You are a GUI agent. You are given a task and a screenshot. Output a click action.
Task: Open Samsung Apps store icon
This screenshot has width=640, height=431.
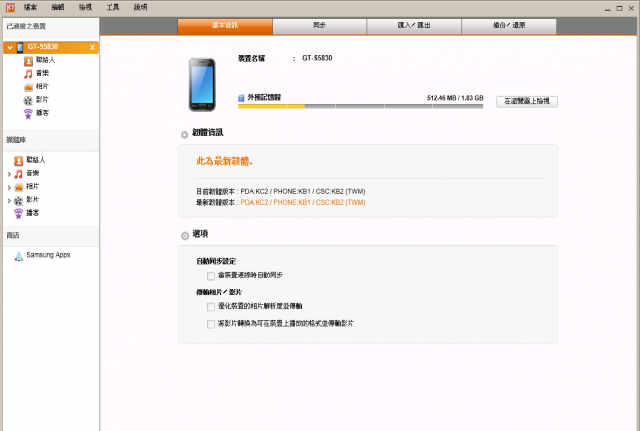(19, 256)
